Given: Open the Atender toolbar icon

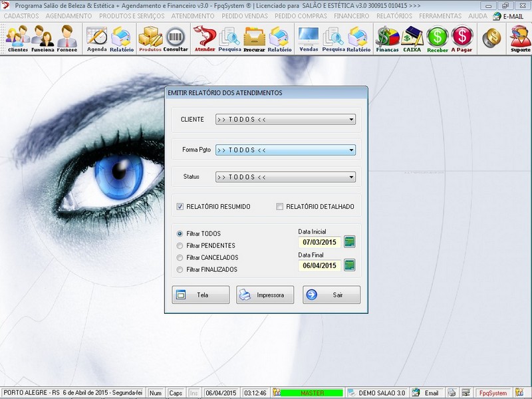Looking at the screenshot, I should (205, 39).
